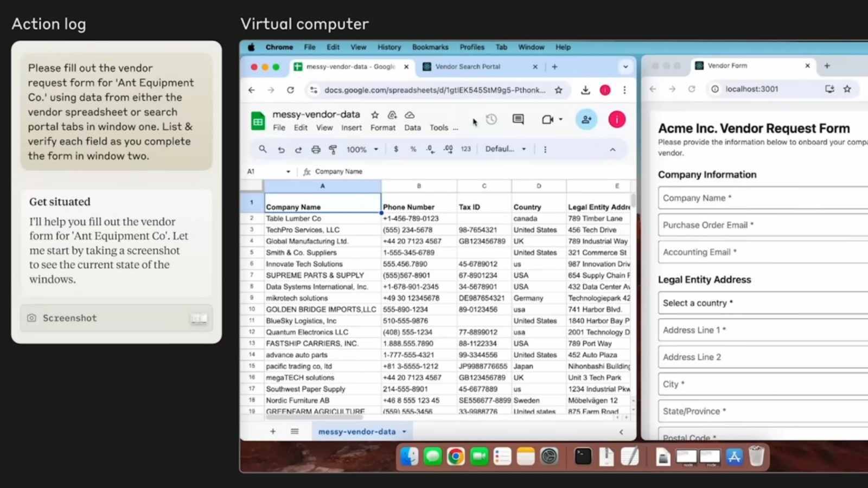The height and width of the screenshot is (488, 868).
Task: Share the spreadsheet with people
Action: coord(586,119)
